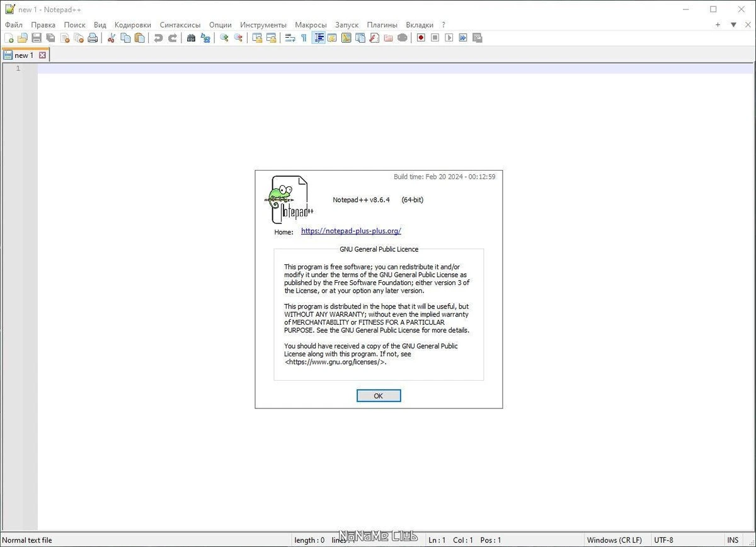Open the Синтаксисы menu
This screenshot has width=756, height=547.
click(180, 25)
